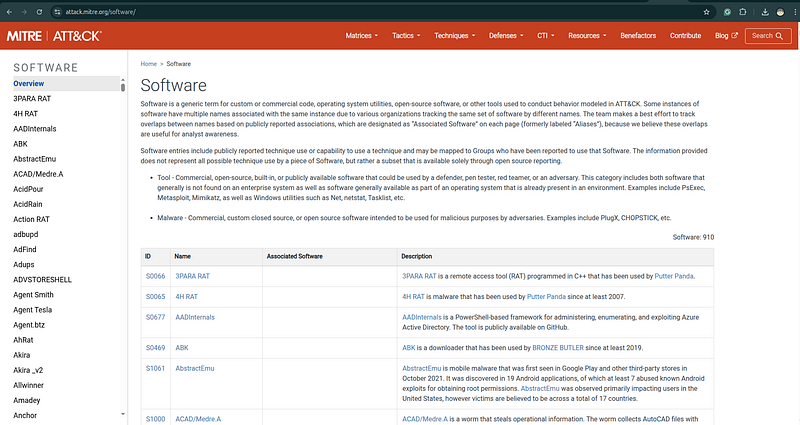This screenshot has width=800, height=425.
Task: Expand the Tactics dropdown menu
Action: tap(406, 36)
